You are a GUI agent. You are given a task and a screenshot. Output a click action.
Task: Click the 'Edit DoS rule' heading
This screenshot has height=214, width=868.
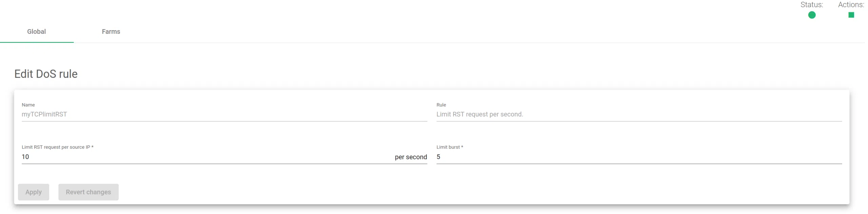[x=46, y=74]
